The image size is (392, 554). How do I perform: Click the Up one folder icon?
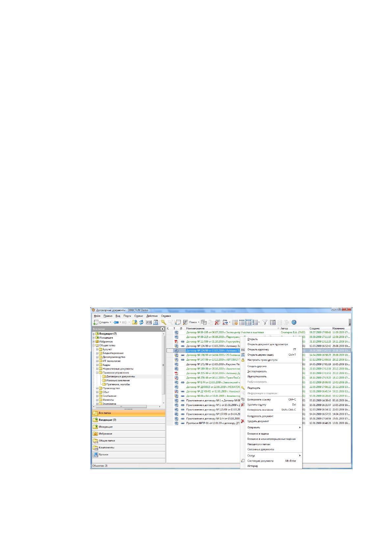pyautogui.click(x=135, y=322)
